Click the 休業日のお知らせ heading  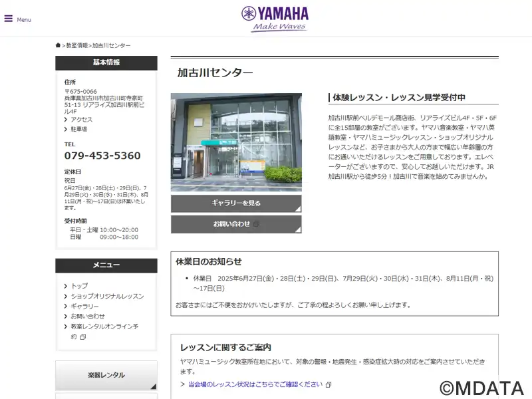coord(209,261)
